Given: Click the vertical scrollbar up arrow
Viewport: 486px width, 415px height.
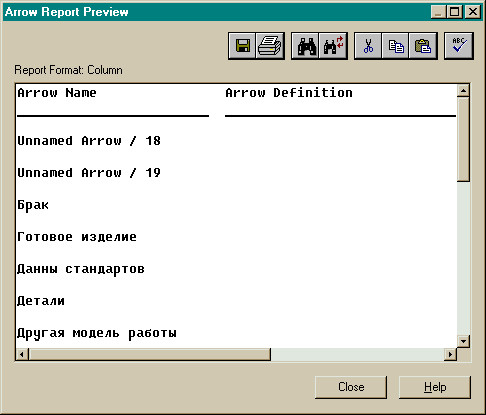Looking at the screenshot, I should tap(463, 90).
